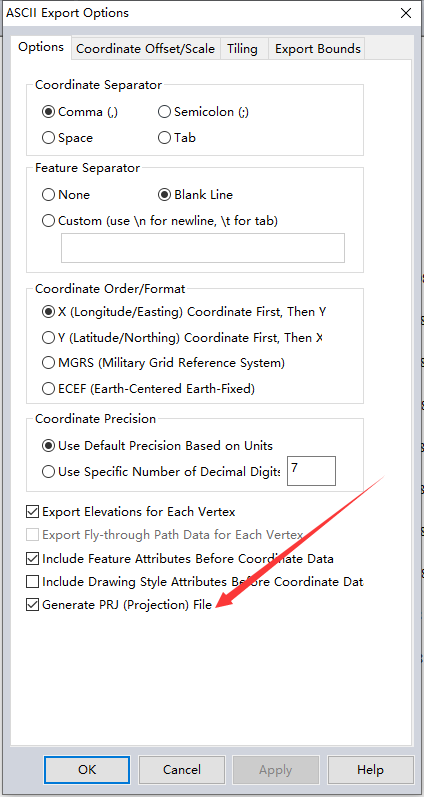The image size is (424, 797).
Task: Uncheck Export Elevations for Each Vertex
Action: click(x=131, y=512)
